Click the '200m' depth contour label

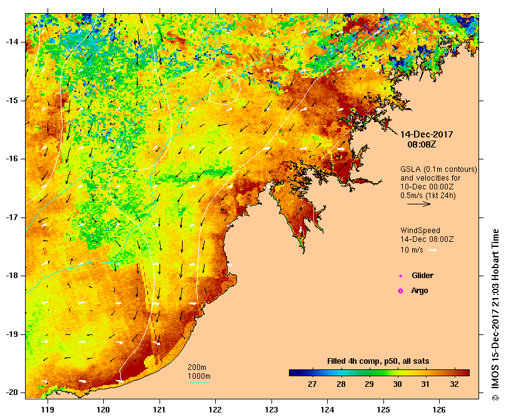(197, 367)
